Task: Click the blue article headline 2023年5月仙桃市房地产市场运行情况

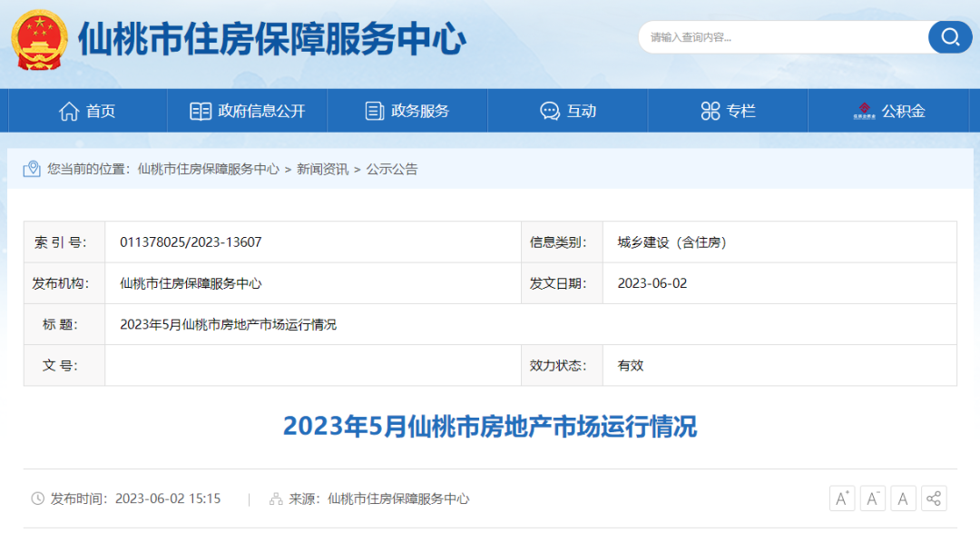Action: click(x=490, y=426)
